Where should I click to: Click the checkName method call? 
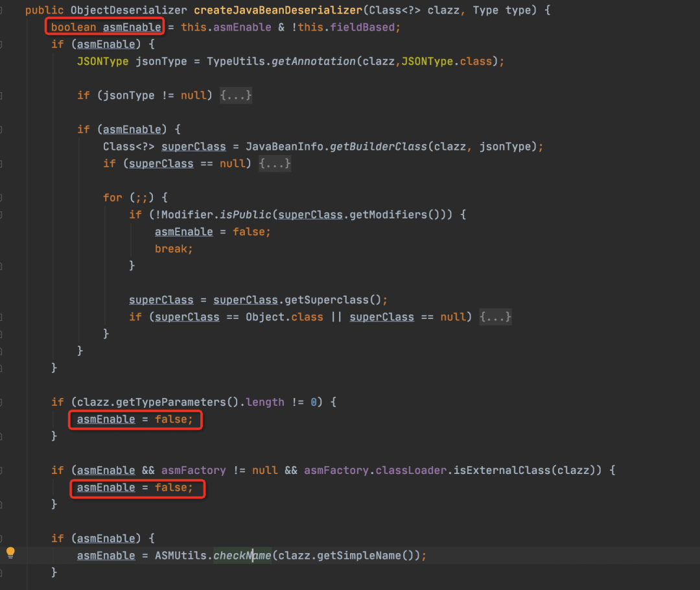[x=242, y=556]
